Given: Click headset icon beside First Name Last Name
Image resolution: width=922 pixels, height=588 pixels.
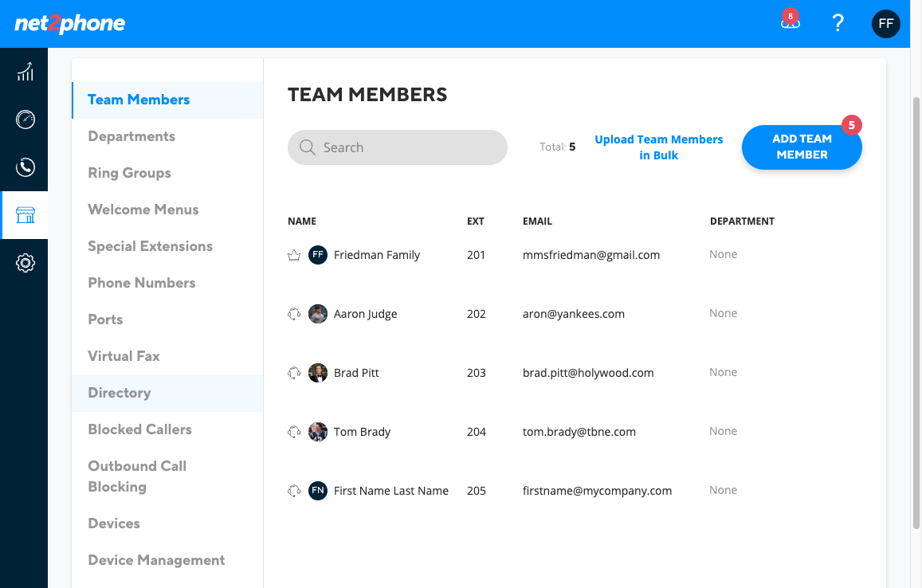Looking at the screenshot, I should click(294, 490).
